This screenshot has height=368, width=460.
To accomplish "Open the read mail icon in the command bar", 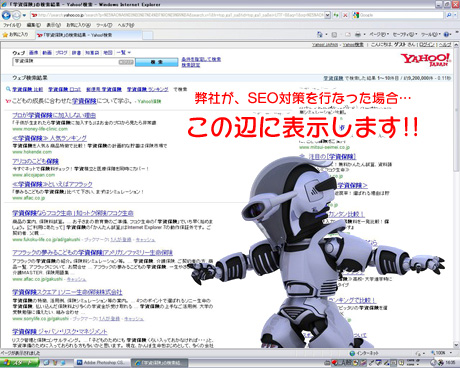I will click(348, 34).
